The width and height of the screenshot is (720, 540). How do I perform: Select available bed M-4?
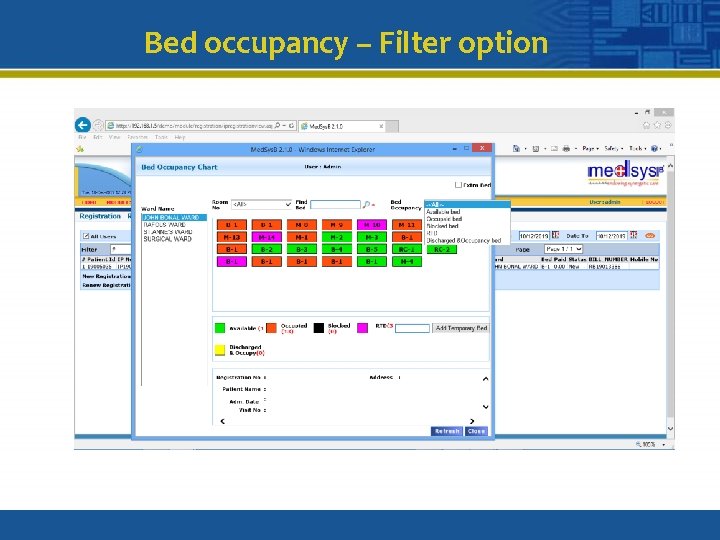[407, 262]
